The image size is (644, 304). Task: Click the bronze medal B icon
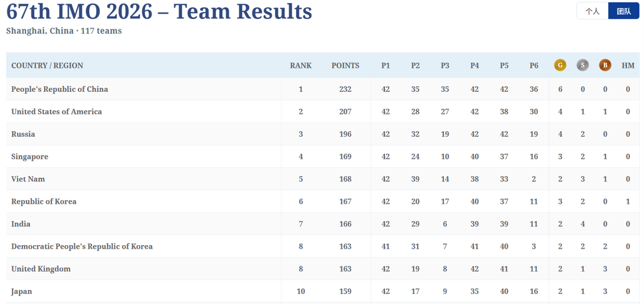click(x=605, y=65)
